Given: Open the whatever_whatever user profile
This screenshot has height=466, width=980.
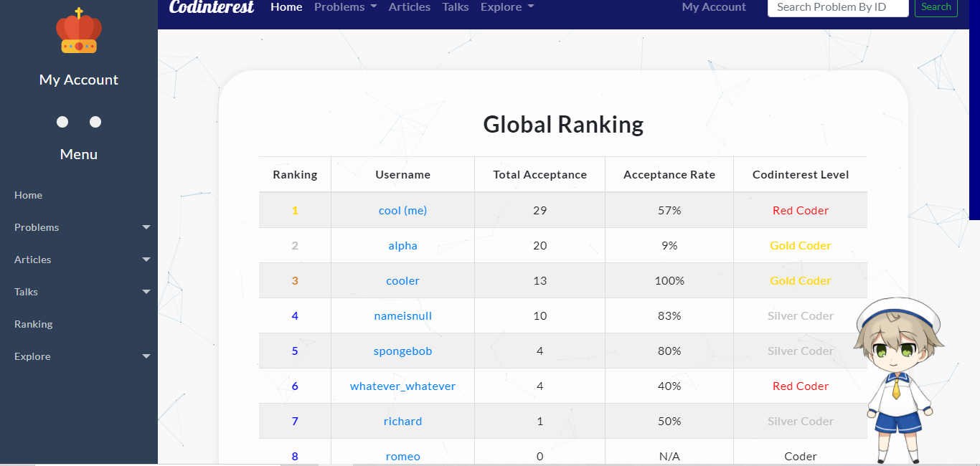Looking at the screenshot, I should (x=402, y=386).
